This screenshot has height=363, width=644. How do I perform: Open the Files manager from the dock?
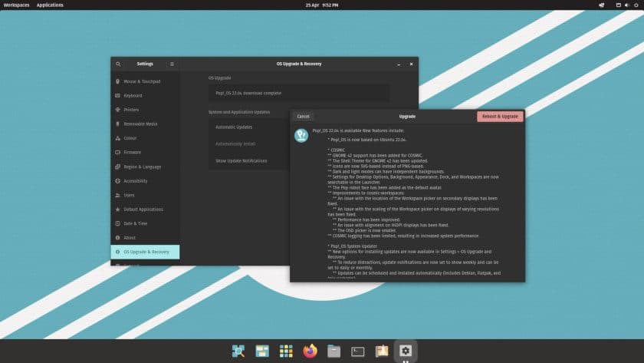(x=334, y=351)
